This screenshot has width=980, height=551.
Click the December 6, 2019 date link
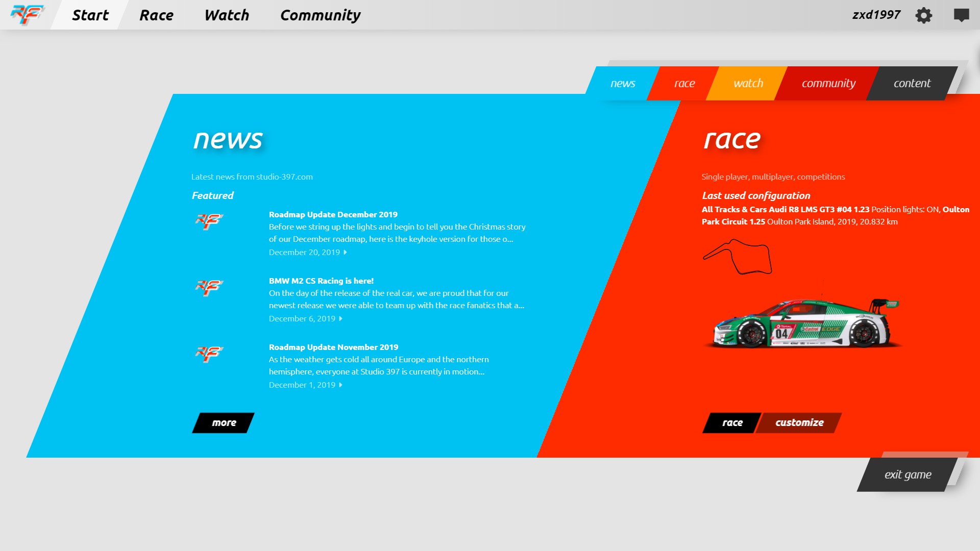tap(302, 319)
